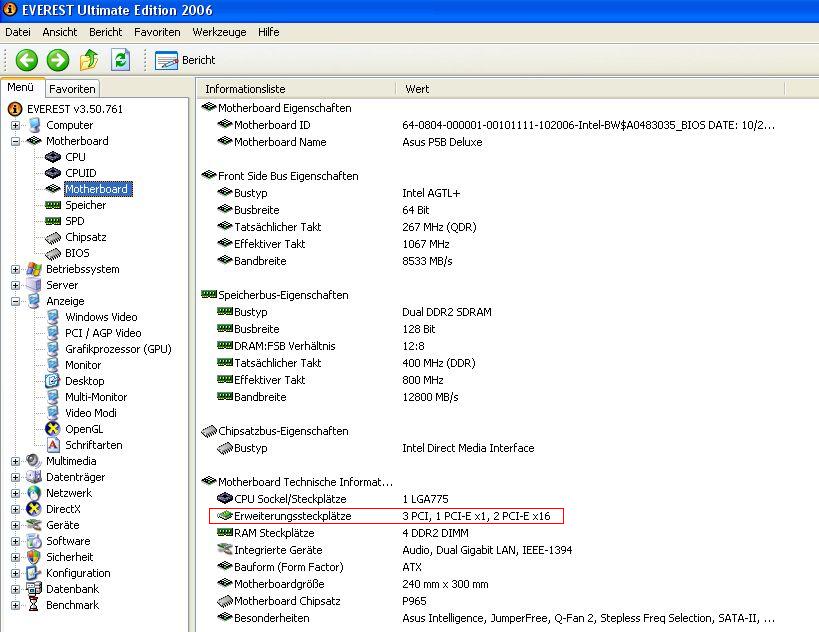Expand the Computer tree node

[x=15, y=125]
